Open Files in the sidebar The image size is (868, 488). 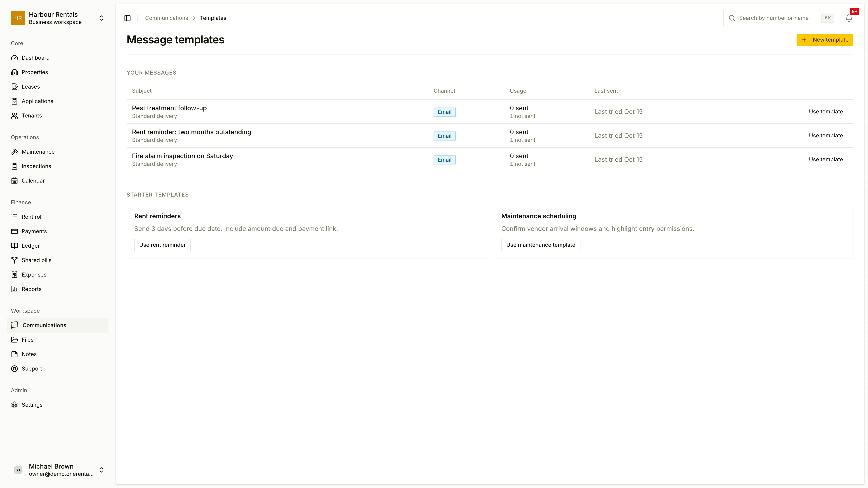point(58,340)
